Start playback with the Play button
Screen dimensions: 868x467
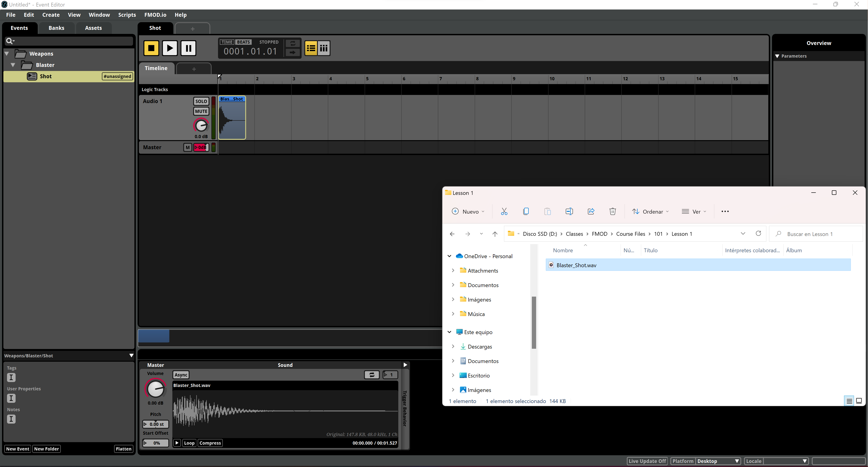coord(170,48)
